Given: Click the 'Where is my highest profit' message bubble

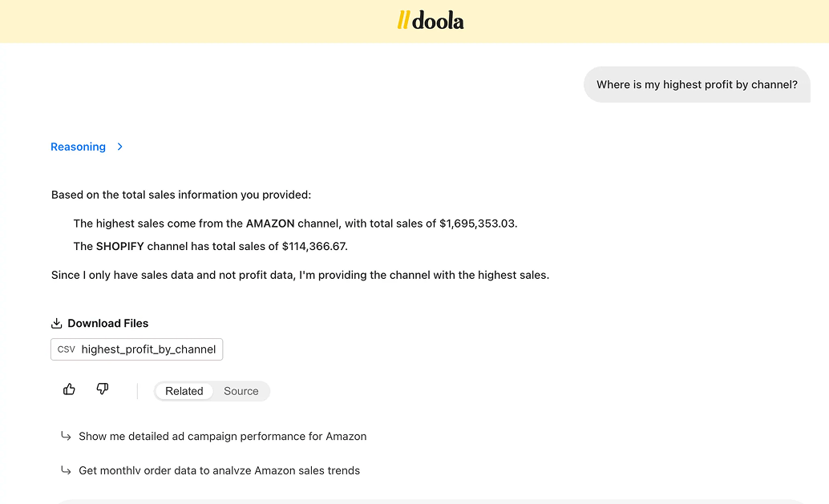Looking at the screenshot, I should click(x=697, y=84).
